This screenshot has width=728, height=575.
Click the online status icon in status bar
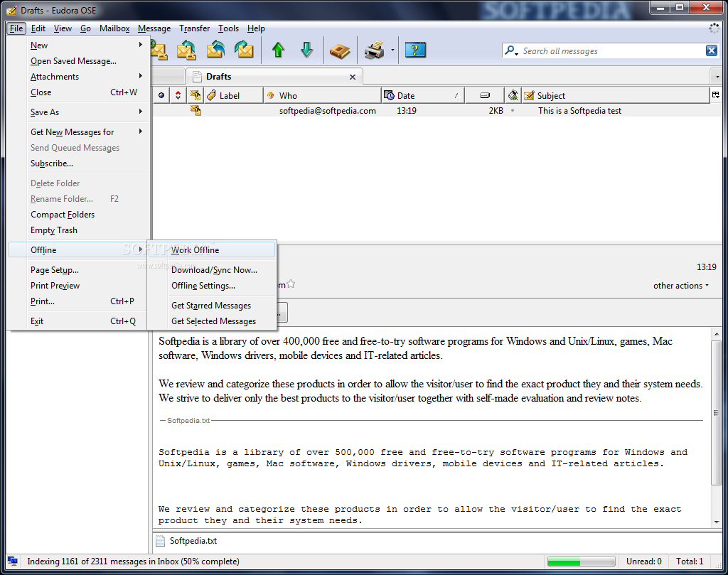(x=13, y=561)
